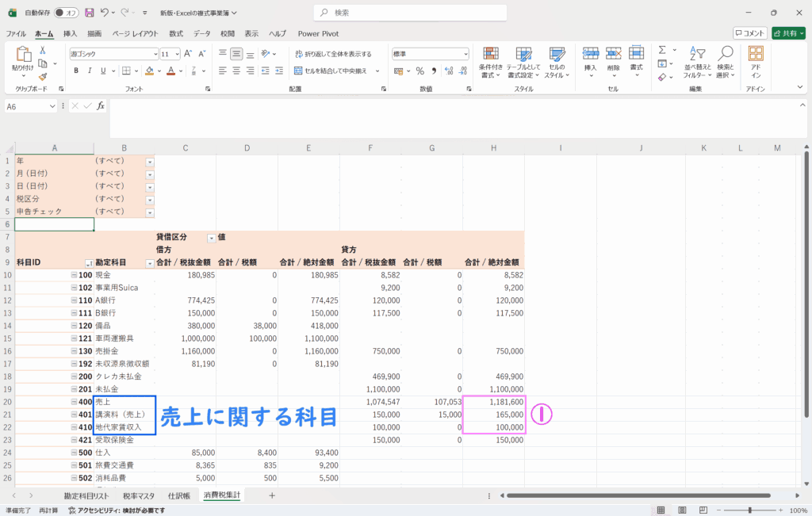Toggle the AutoSave (自動保存) switch

66,13
